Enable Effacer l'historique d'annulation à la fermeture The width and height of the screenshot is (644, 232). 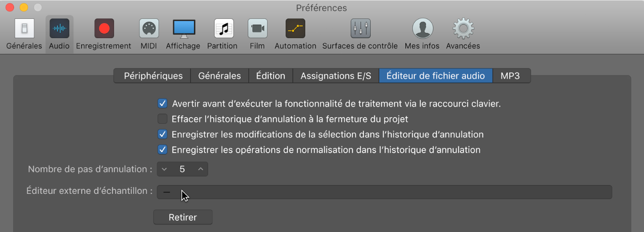pos(162,119)
